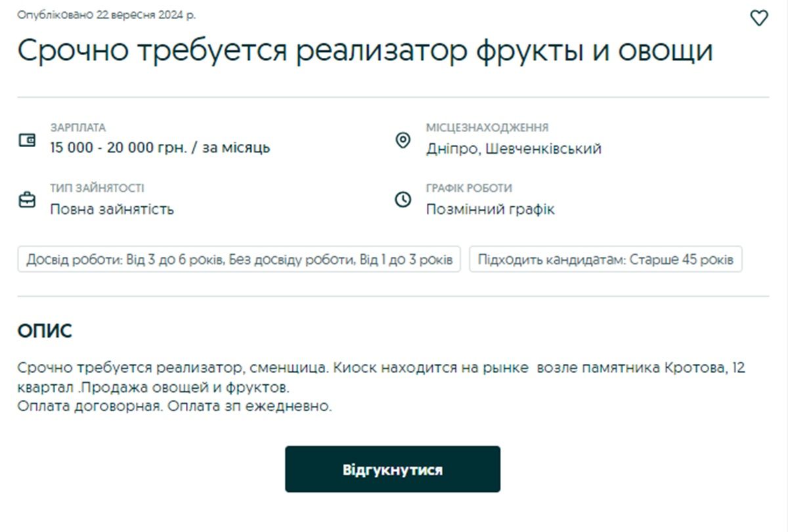Viewport: 788px width, 532px height.
Task: Click the heart favorite icon
Action: pyautogui.click(x=758, y=18)
